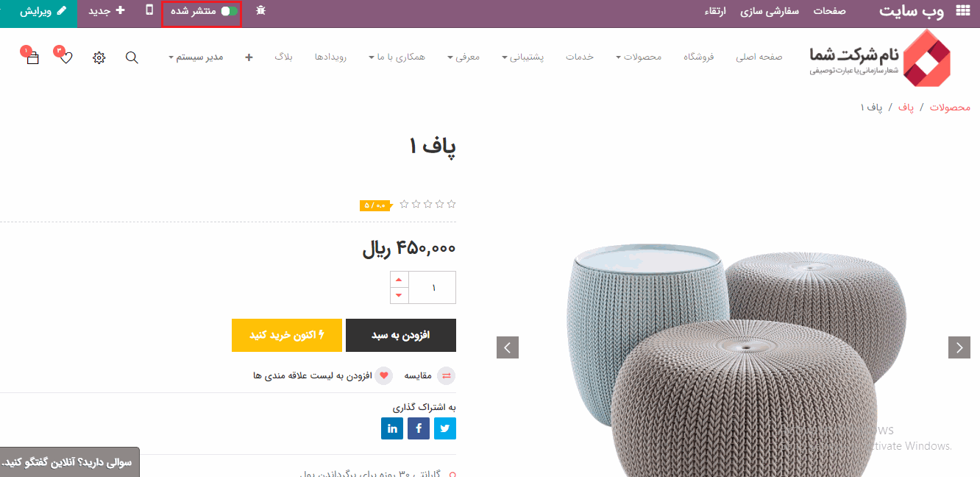Decrease quantity with the down arrow
Screen dimensions: 980x477
click(x=399, y=295)
